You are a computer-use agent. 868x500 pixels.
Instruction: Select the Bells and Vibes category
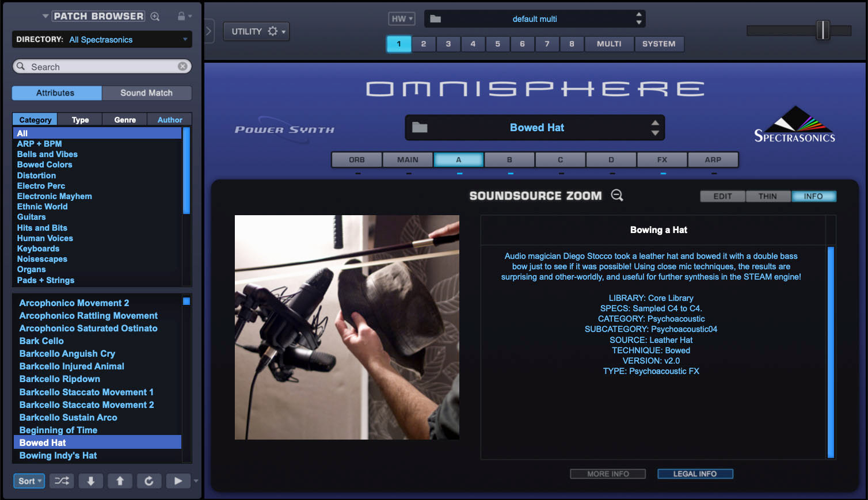[47, 154]
